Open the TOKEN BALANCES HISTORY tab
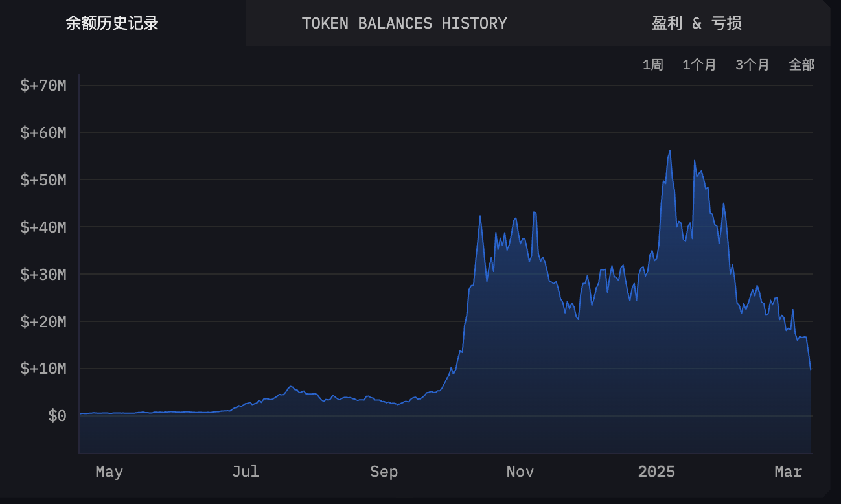Image resolution: width=841 pixels, height=504 pixels. click(x=404, y=23)
